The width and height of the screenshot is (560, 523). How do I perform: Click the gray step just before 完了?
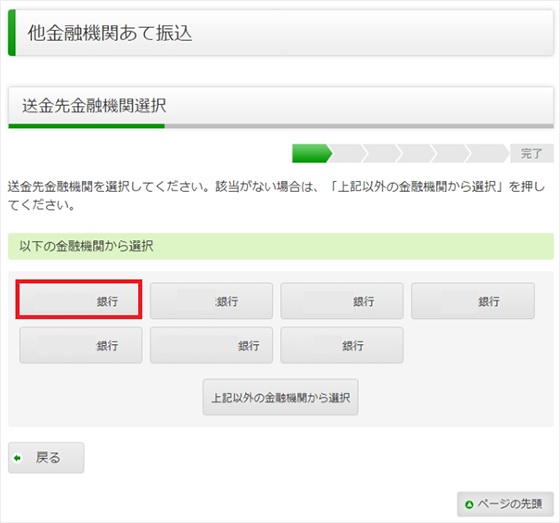[486, 153]
